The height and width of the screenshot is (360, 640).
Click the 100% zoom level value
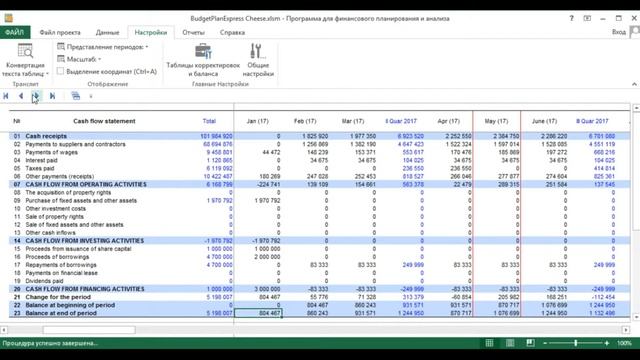pos(624,343)
